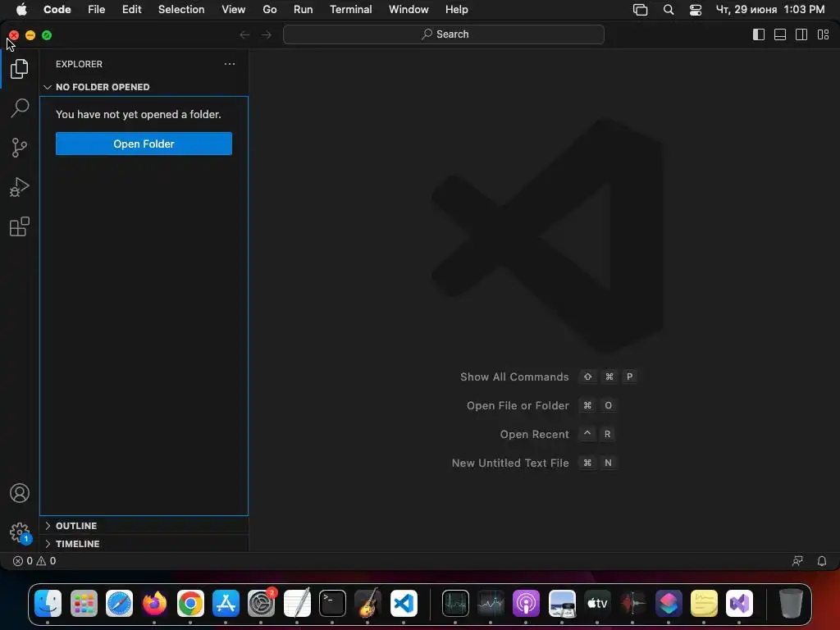Open Control Center in menu bar
Screen dimensions: 840x630
click(x=696, y=10)
